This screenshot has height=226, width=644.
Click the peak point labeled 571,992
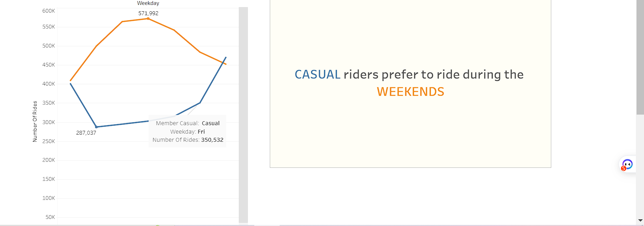pyautogui.click(x=148, y=19)
